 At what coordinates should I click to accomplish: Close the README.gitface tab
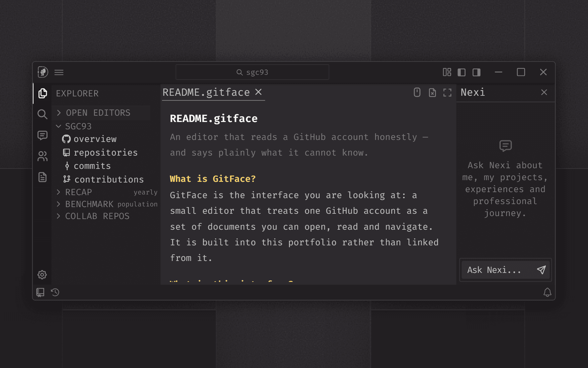259,92
